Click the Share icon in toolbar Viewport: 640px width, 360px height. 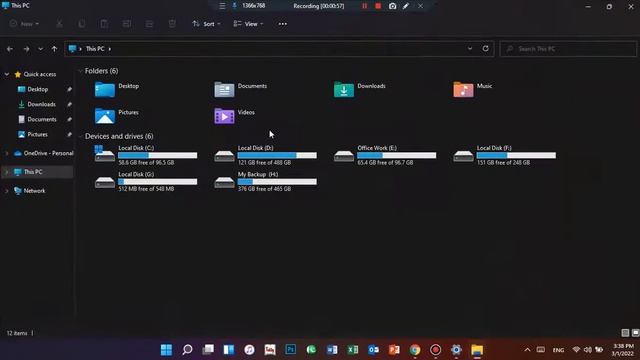pyautogui.click(x=149, y=24)
